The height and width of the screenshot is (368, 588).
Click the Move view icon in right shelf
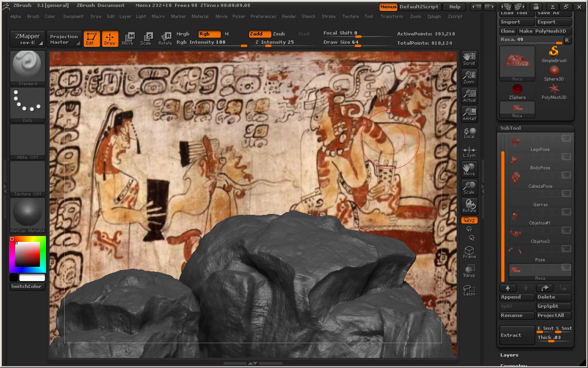[x=469, y=169]
